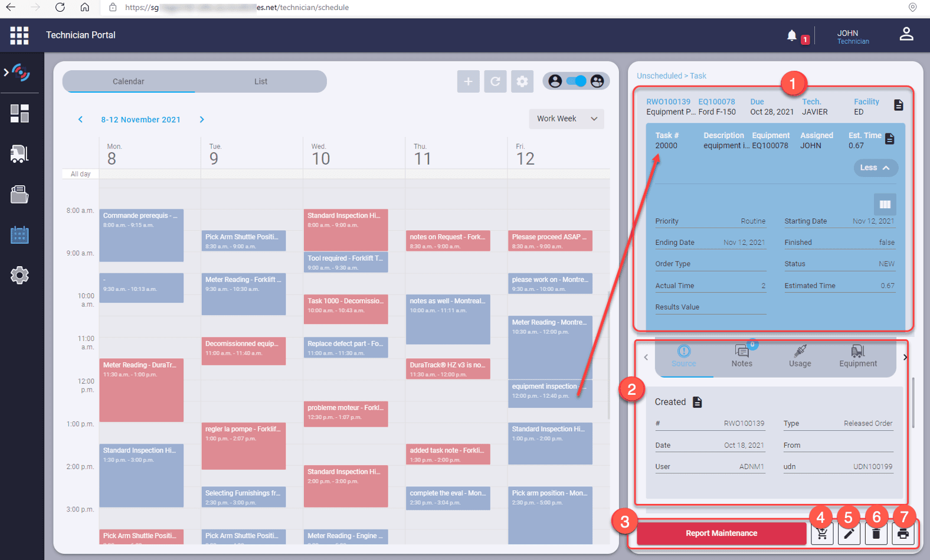Open the apps grid menu

point(19,35)
